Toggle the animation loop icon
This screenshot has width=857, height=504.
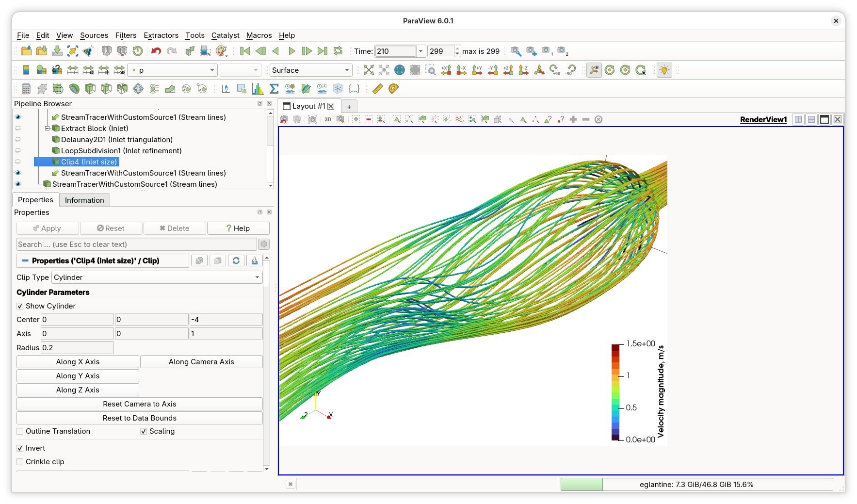point(338,51)
